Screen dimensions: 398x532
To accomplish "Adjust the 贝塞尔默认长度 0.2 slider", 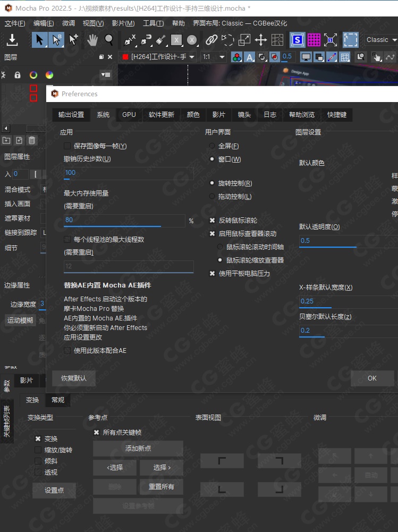I will (x=349, y=331).
